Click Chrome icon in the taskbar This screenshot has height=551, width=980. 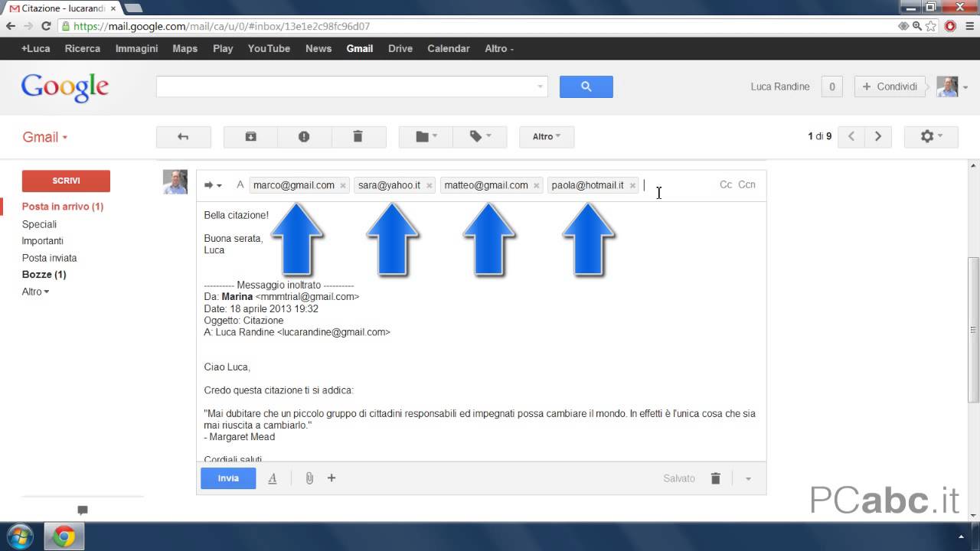pos(64,536)
